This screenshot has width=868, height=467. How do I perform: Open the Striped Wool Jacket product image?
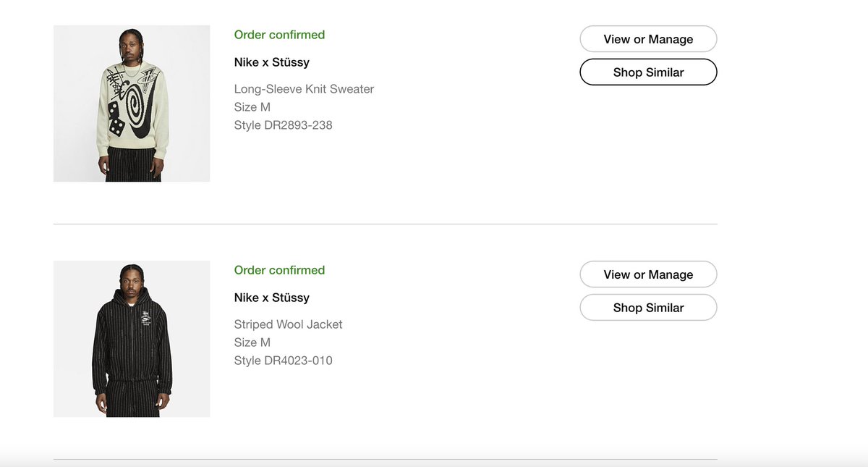pyautogui.click(x=132, y=339)
